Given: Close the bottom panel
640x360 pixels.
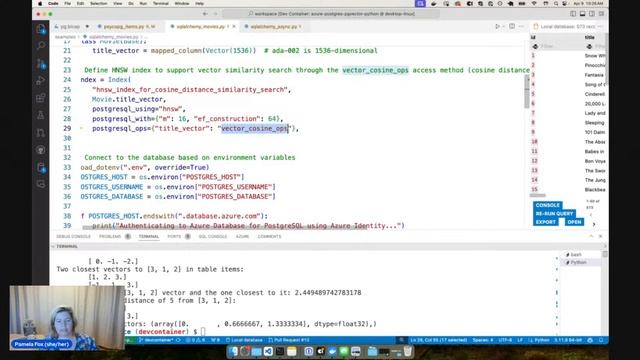Looking at the screenshot, I should point(600,236).
